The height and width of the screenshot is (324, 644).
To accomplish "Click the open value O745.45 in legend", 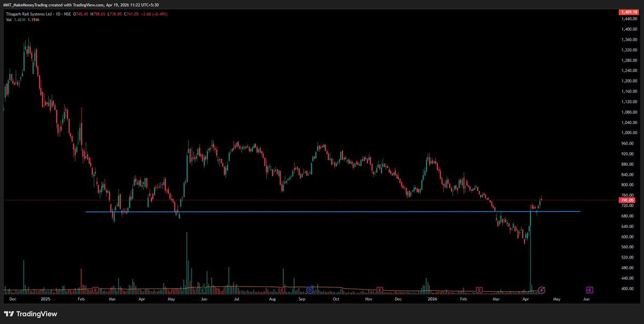I will click(x=80, y=14).
